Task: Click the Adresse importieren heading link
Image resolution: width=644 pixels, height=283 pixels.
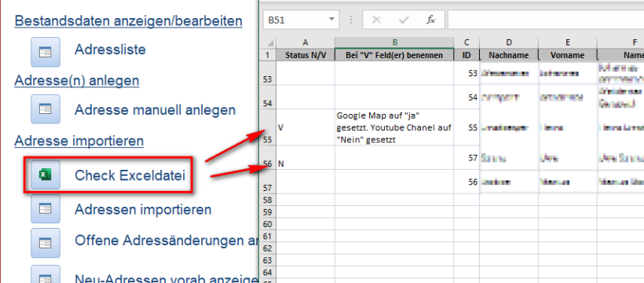Action: pos(79,141)
